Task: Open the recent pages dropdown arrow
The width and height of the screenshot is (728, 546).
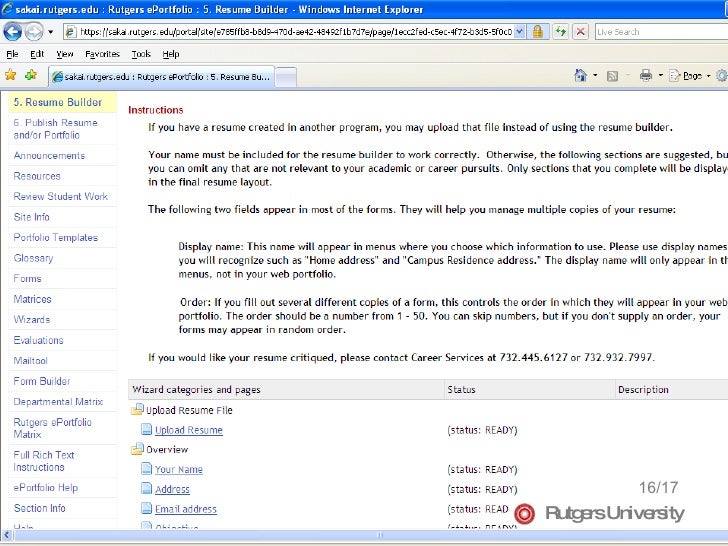Action: click(51, 32)
